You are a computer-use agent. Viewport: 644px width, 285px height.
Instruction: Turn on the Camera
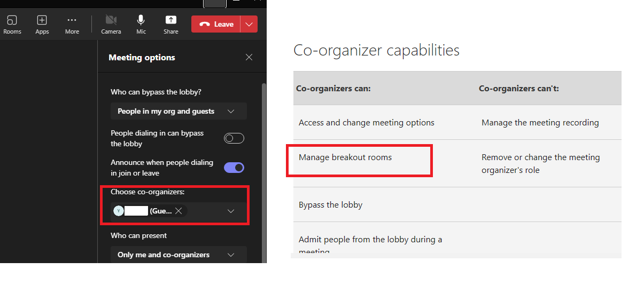111,25
